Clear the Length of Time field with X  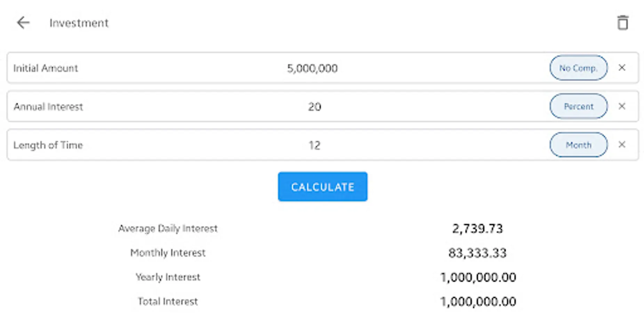pyautogui.click(x=622, y=145)
